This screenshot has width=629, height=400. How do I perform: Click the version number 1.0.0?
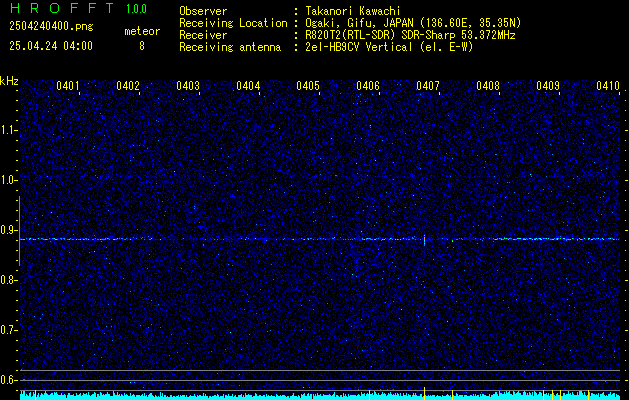(x=136, y=9)
